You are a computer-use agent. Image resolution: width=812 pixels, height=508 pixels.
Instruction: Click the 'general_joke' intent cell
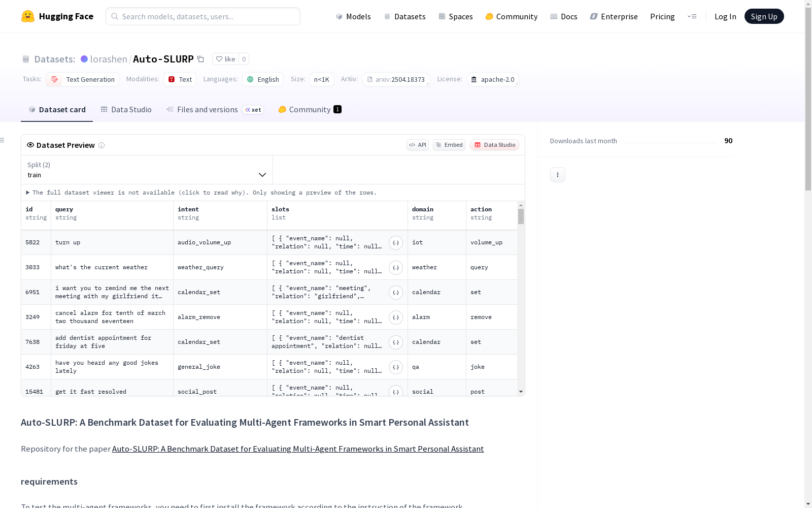pyautogui.click(x=220, y=367)
